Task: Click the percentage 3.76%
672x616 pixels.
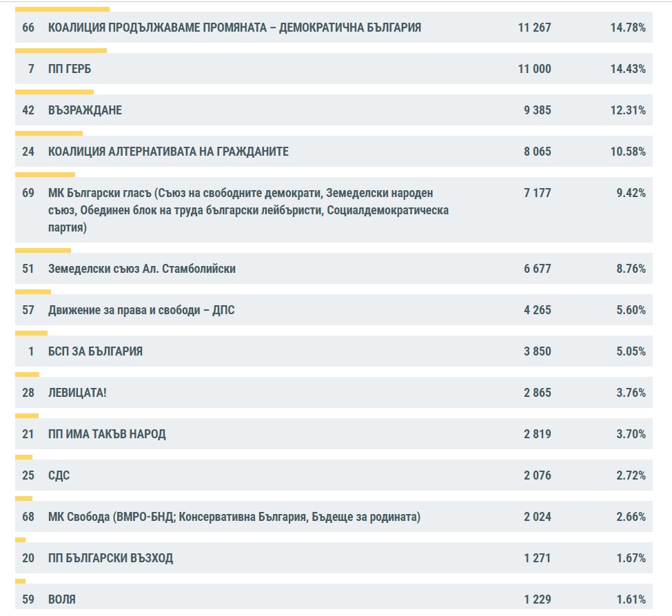Action: (631, 393)
